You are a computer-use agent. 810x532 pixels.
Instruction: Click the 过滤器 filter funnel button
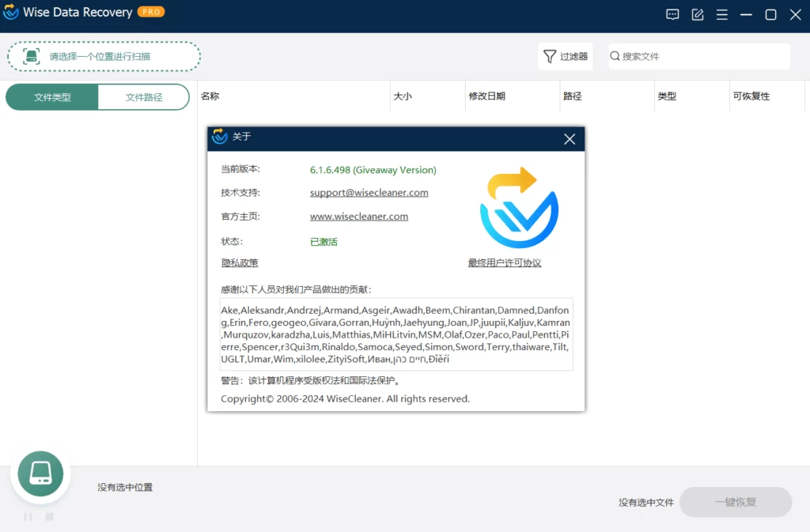(565, 57)
